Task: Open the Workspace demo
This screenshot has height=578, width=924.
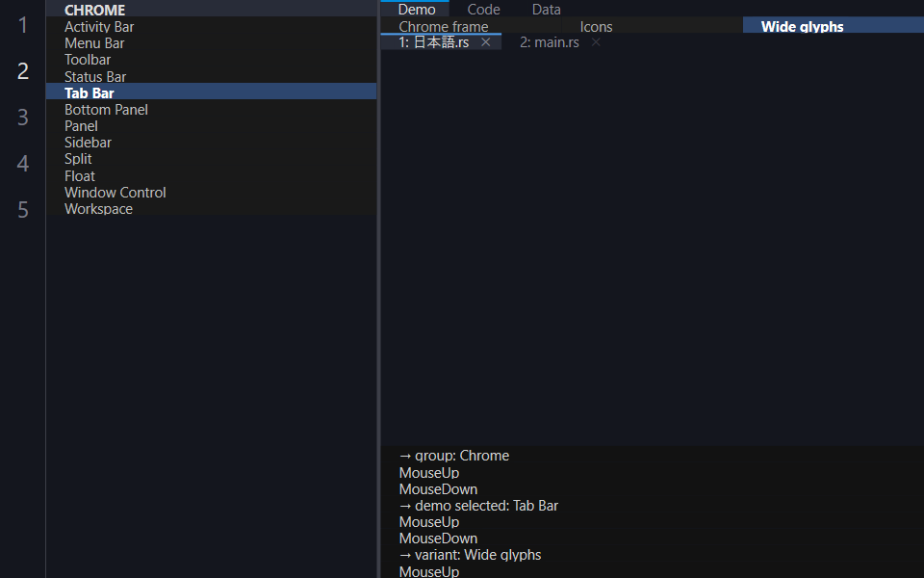Action: (211, 209)
